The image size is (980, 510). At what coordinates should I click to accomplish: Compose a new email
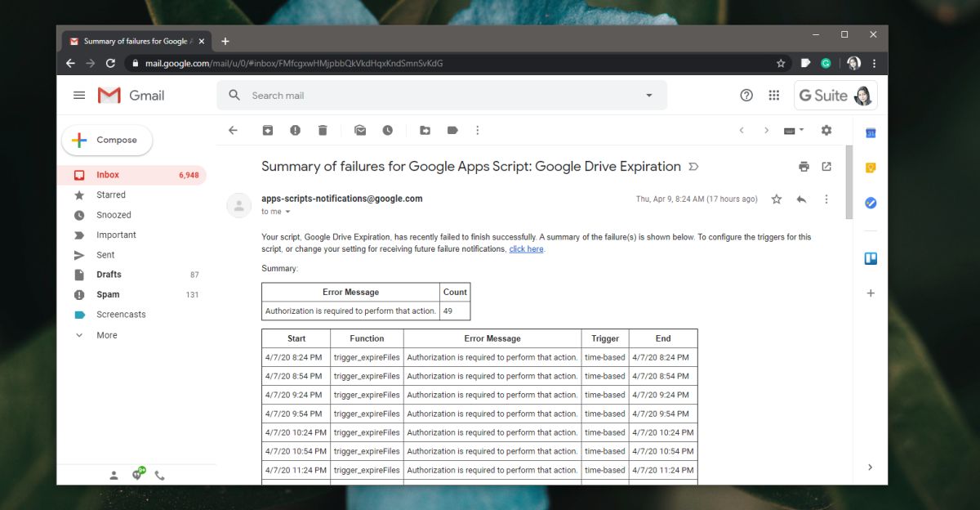(107, 140)
